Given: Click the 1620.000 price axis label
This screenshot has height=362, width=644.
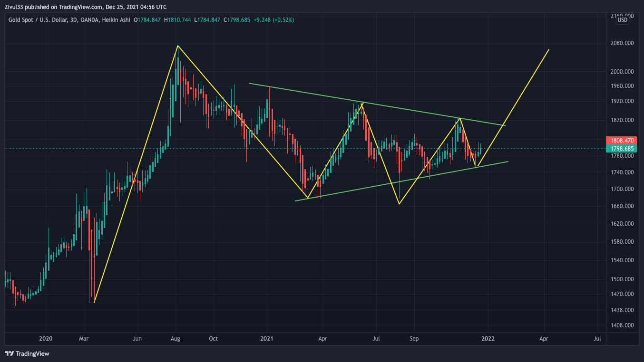Looking at the screenshot, I should click(x=622, y=224).
